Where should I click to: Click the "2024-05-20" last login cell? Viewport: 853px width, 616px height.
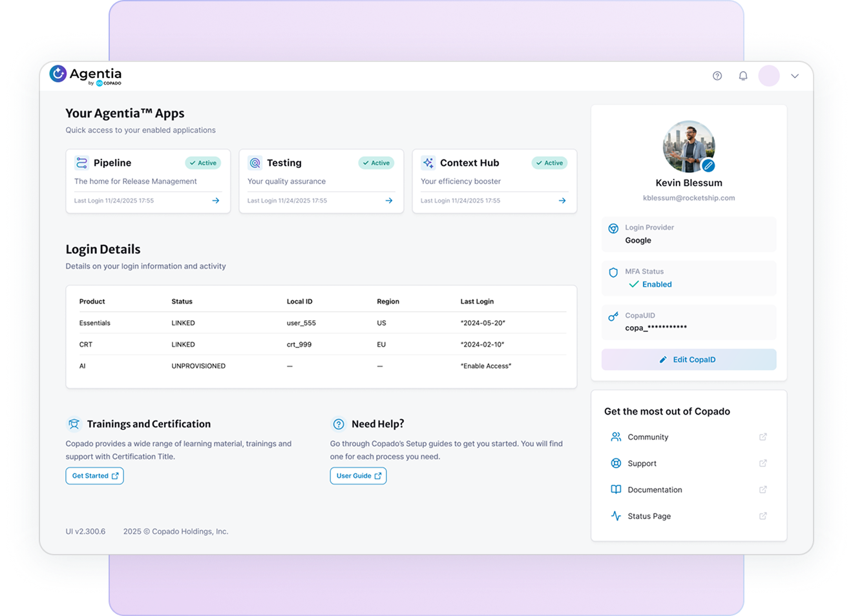[x=483, y=323]
